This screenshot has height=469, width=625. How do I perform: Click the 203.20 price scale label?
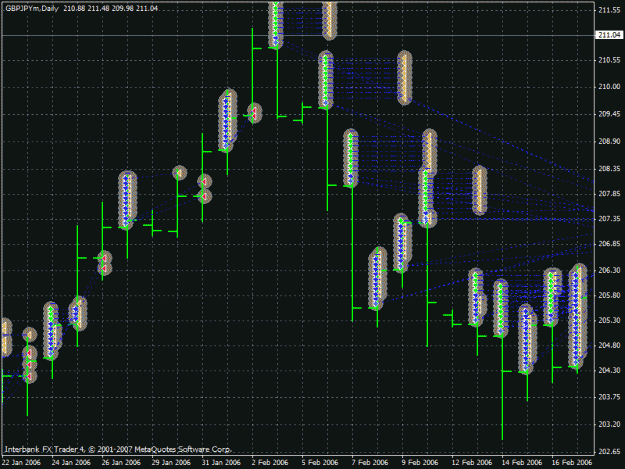point(609,424)
